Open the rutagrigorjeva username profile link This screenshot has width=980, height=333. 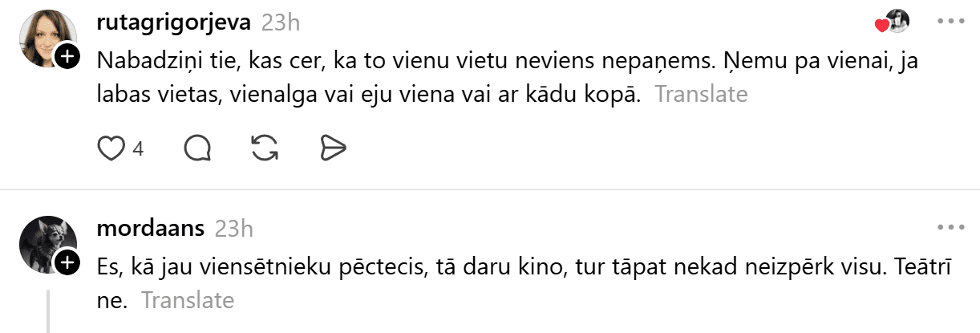coord(173,22)
